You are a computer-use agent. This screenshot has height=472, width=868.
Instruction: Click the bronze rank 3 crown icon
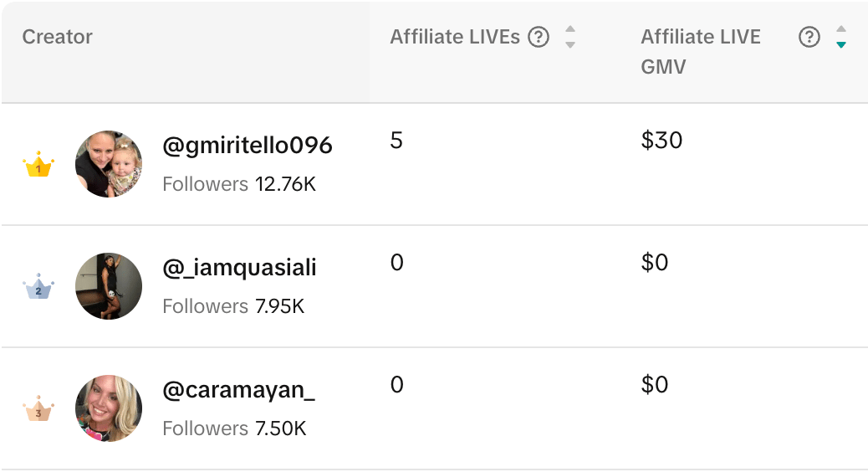[x=38, y=409]
